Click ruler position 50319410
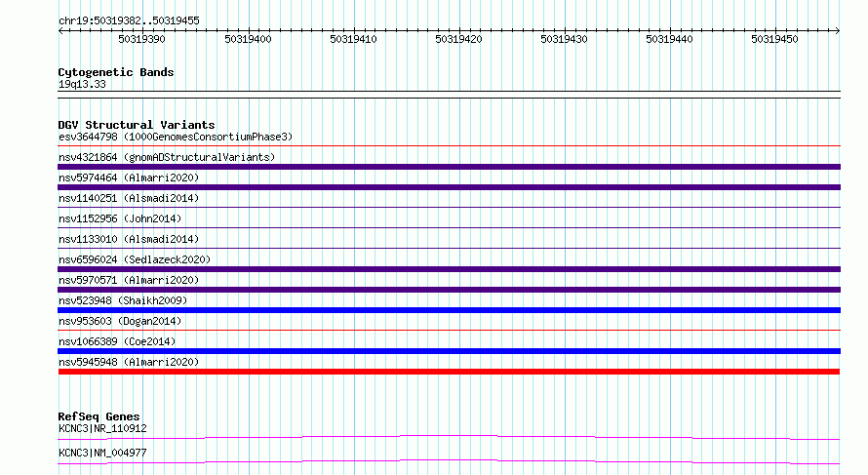The height and width of the screenshot is (475, 868). tap(353, 39)
